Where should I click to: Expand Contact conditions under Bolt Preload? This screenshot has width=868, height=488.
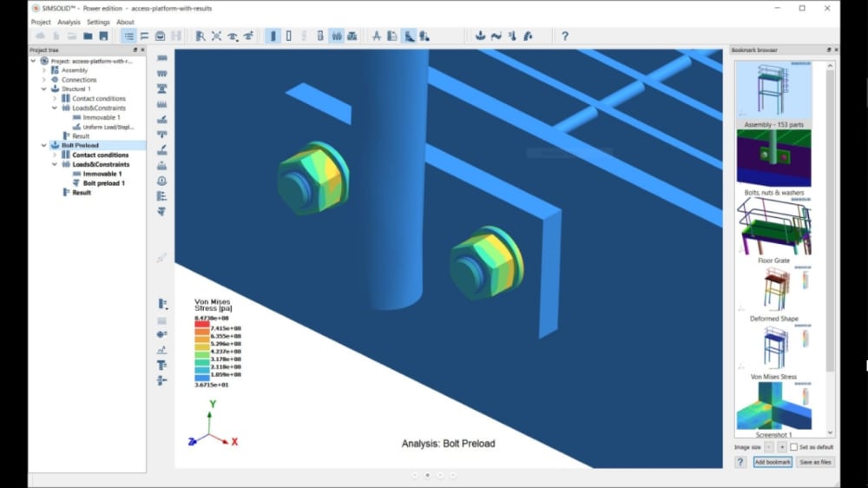55,155
